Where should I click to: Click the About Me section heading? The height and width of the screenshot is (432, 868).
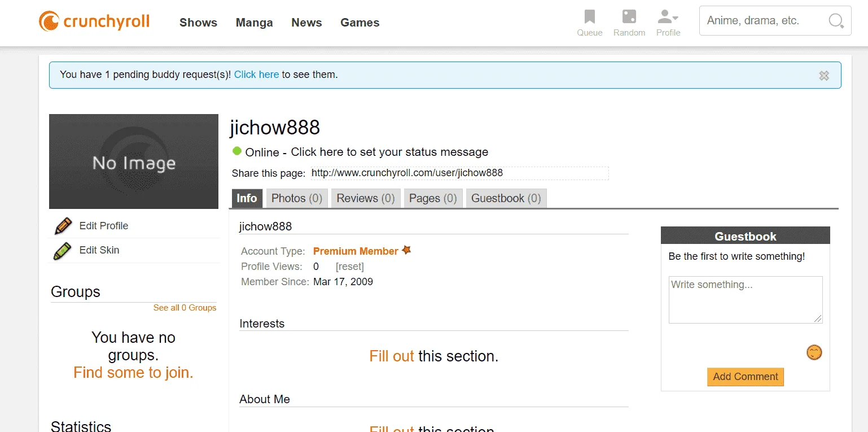(x=265, y=399)
